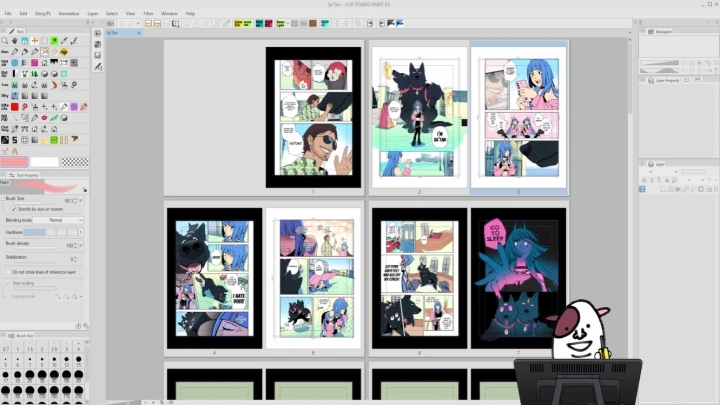This screenshot has width=720, height=405.
Task: Select the green Auto select wand tool
Action: pyautogui.click(x=54, y=41)
